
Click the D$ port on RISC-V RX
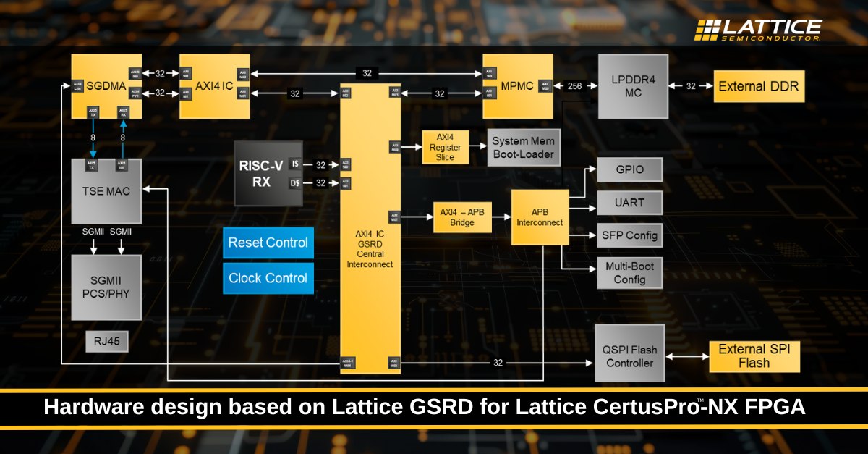coord(295,183)
